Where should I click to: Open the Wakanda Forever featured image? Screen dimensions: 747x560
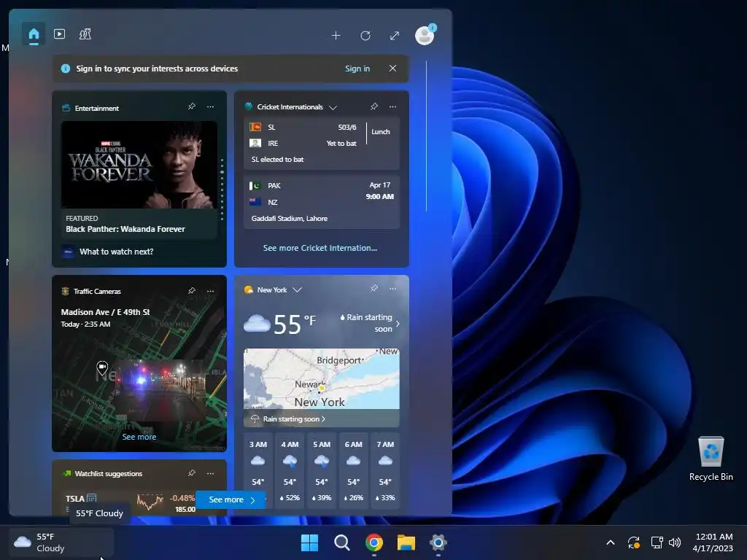[x=139, y=165]
